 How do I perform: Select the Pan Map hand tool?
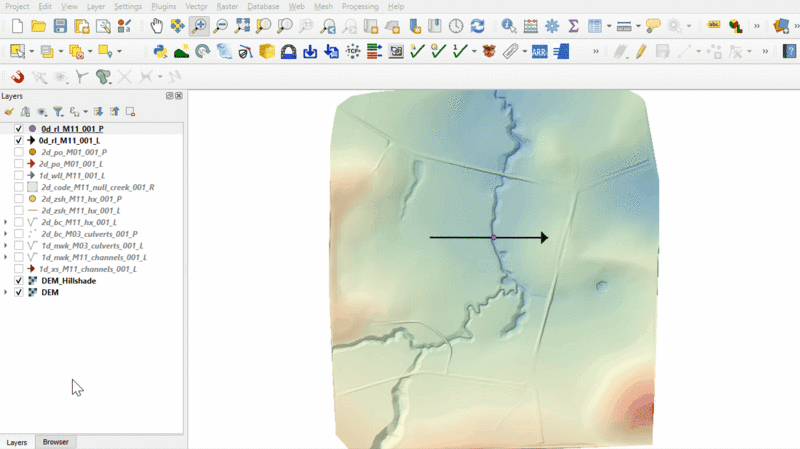[x=157, y=26]
